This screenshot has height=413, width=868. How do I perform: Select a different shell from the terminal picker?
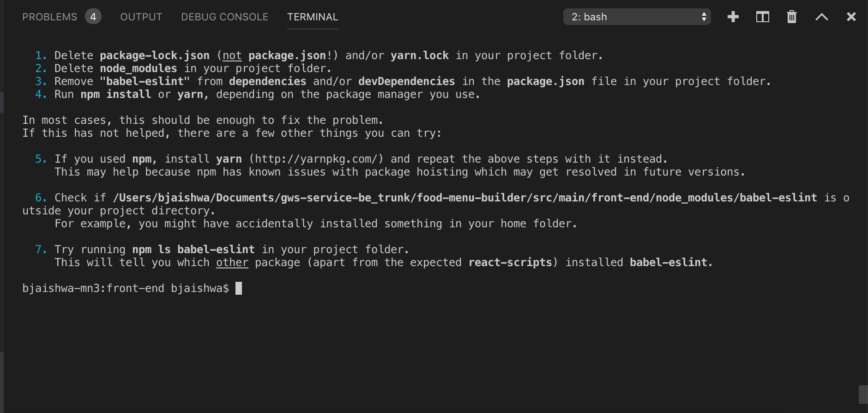pos(636,17)
